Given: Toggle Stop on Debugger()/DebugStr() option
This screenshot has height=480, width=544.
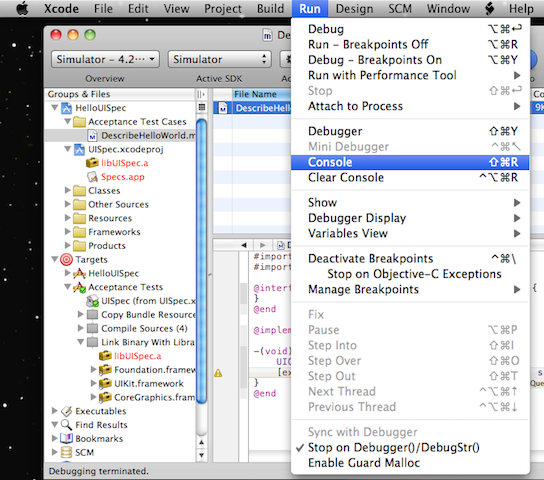Looking at the screenshot, I should click(x=394, y=447).
